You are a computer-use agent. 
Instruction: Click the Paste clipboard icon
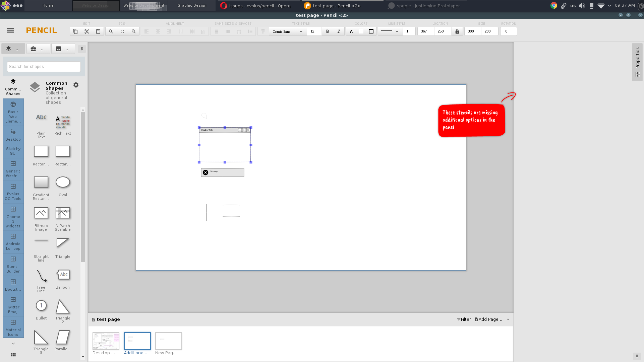(98, 31)
